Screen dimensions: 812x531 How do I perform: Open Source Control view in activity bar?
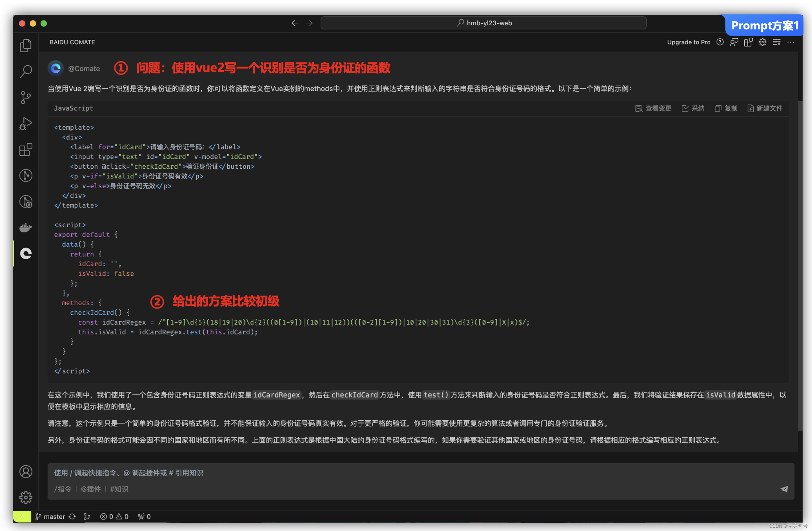26,97
